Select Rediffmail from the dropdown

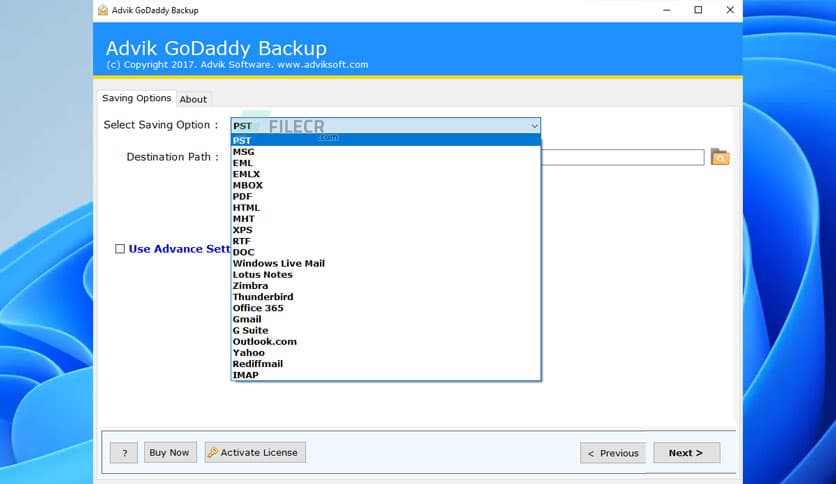pos(386,365)
